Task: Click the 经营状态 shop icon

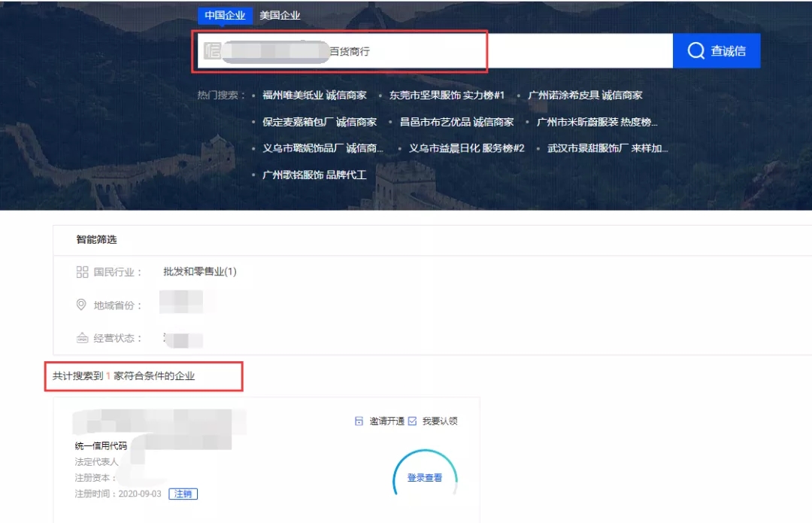Action: 82,338
